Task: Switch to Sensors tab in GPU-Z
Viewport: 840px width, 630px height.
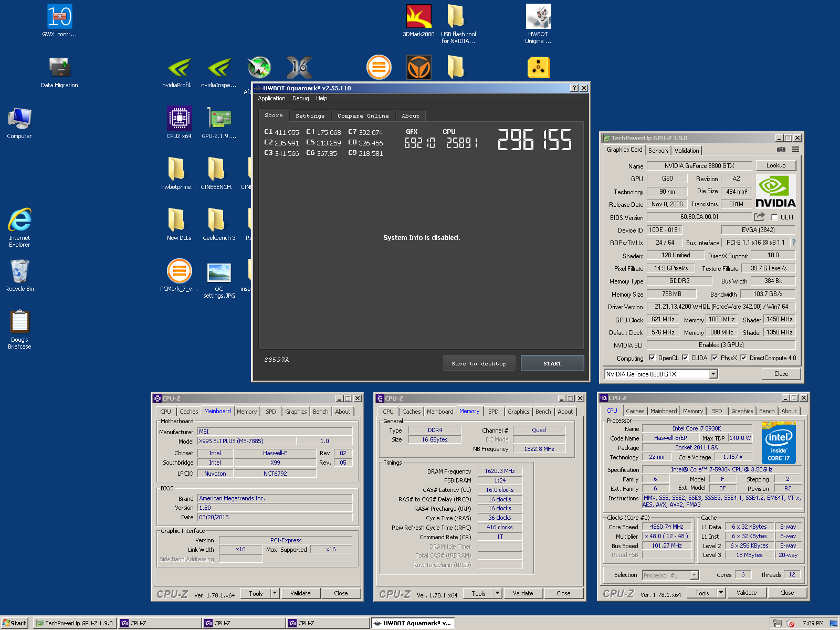Action: coord(658,151)
